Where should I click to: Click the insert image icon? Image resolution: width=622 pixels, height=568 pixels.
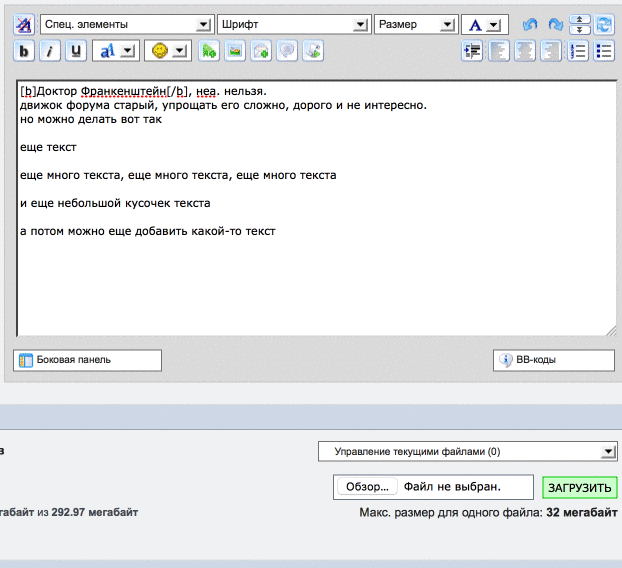(235, 50)
